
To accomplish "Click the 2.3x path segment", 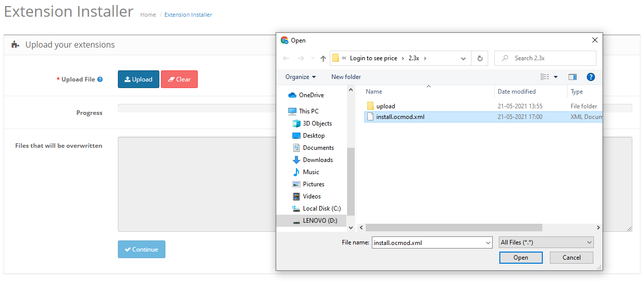I will [414, 58].
